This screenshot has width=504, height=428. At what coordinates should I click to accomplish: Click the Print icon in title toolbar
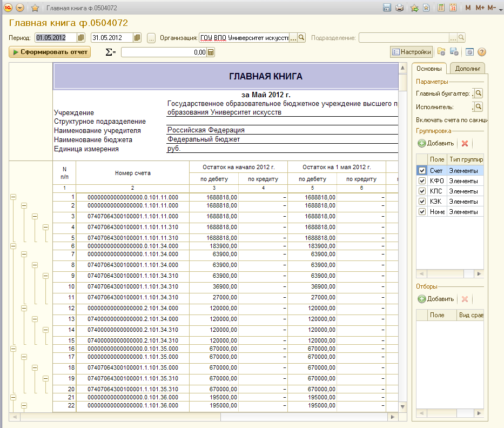[399, 8]
